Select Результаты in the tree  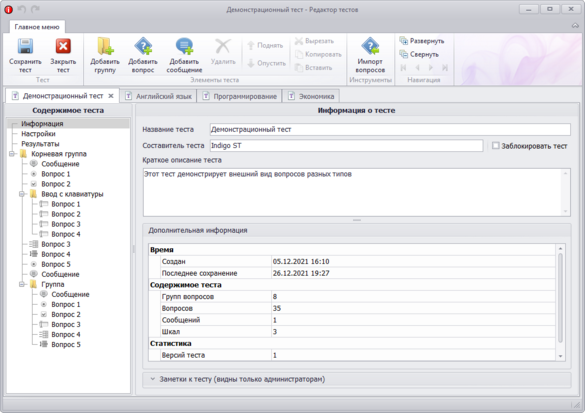coord(40,144)
